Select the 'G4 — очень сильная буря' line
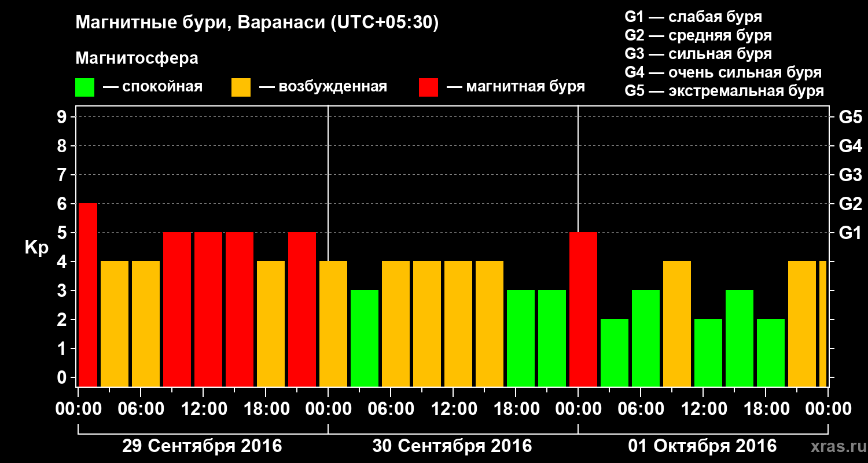Viewport: 868px width, 463px height. tap(723, 72)
